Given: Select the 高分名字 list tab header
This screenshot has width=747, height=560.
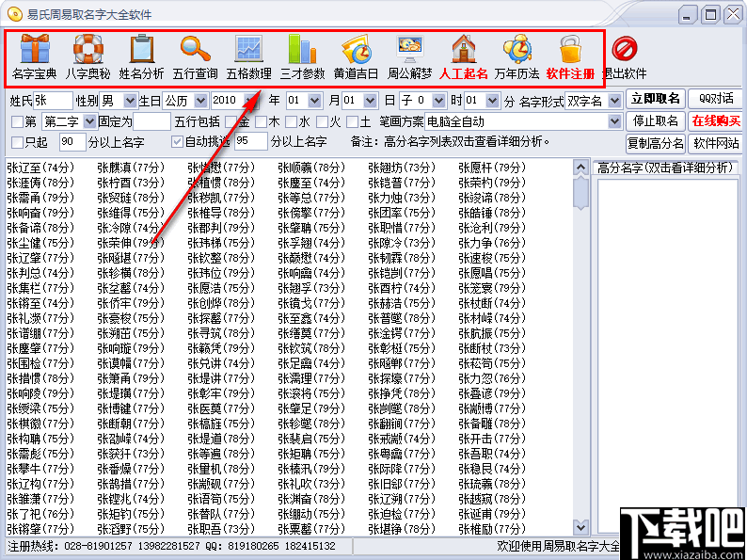Looking at the screenshot, I should coord(664,168).
